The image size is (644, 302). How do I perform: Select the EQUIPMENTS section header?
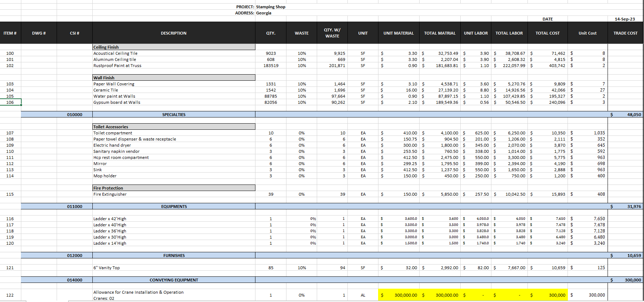[174, 206]
